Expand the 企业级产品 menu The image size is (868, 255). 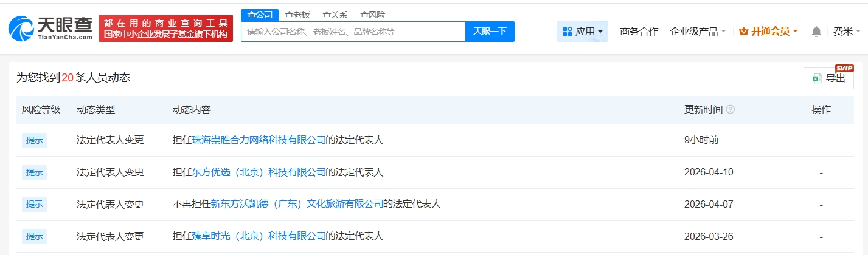[698, 32]
